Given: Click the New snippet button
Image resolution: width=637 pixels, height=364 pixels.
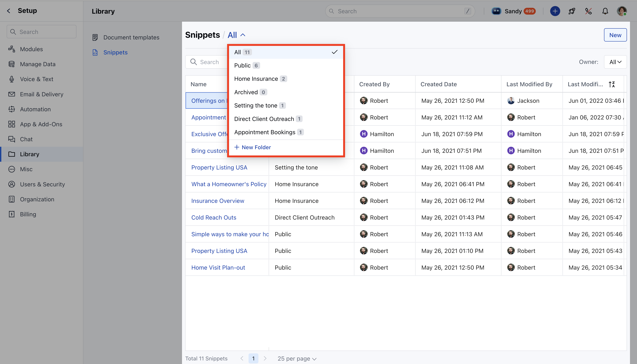Looking at the screenshot, I should [615, 35].
